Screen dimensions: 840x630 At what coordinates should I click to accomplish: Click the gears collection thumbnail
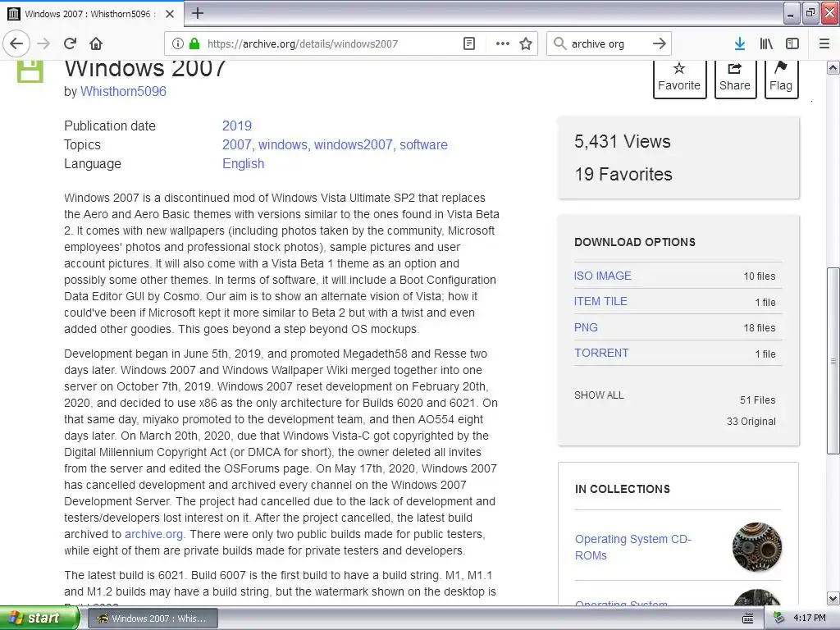757,547
